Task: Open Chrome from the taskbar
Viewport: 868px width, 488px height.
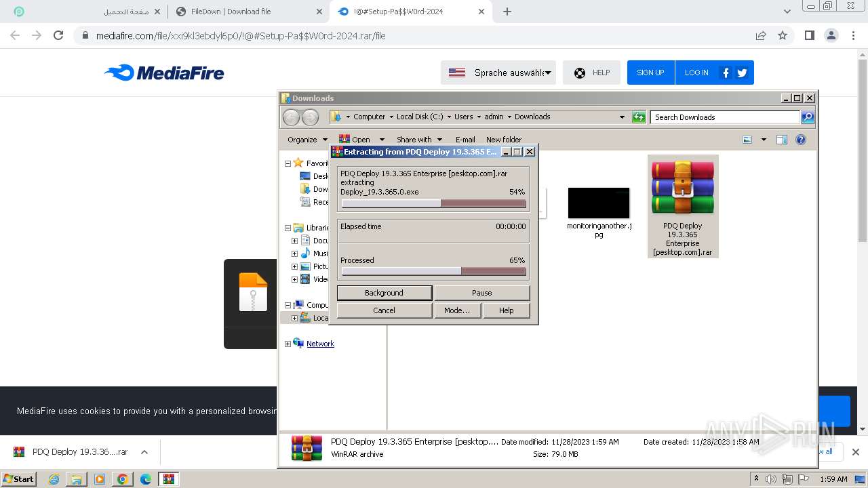Action: (122, 479)
